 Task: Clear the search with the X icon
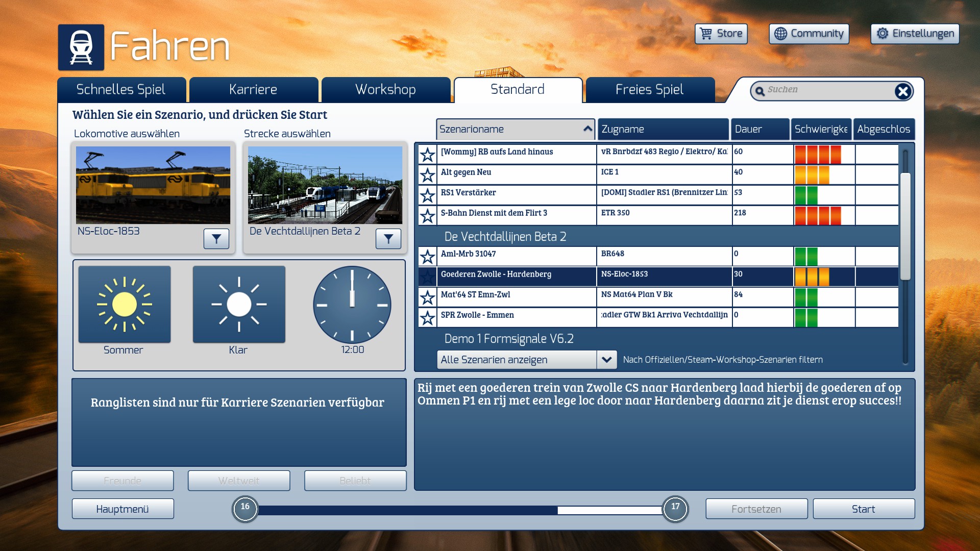click(902, 91)
